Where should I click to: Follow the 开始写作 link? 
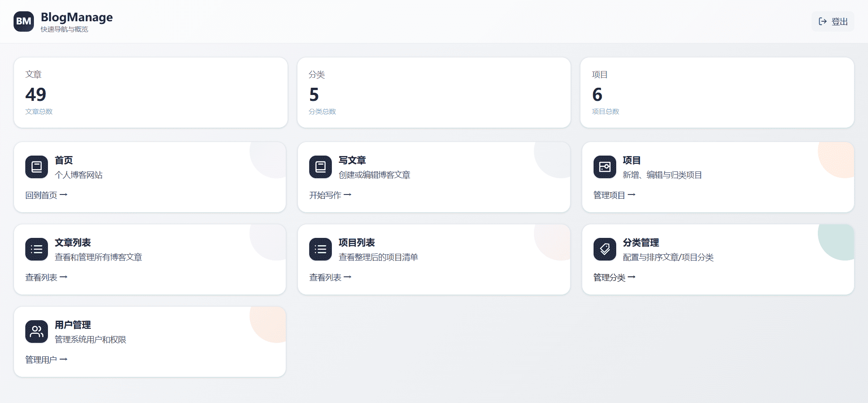tap(330, 195)
